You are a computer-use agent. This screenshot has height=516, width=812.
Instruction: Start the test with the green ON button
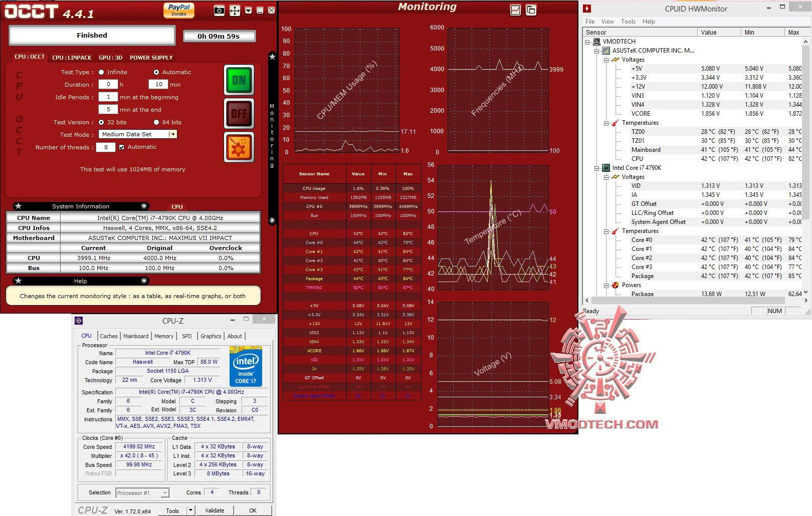click(239, 80)
